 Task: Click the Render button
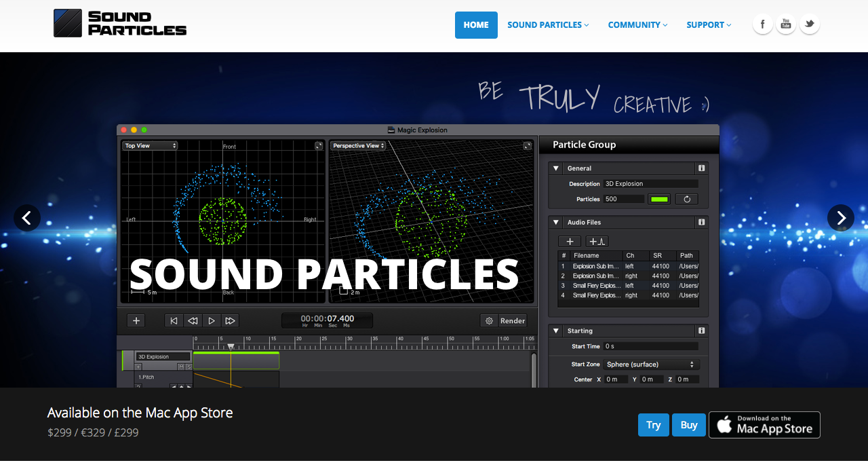coord(511,320)
